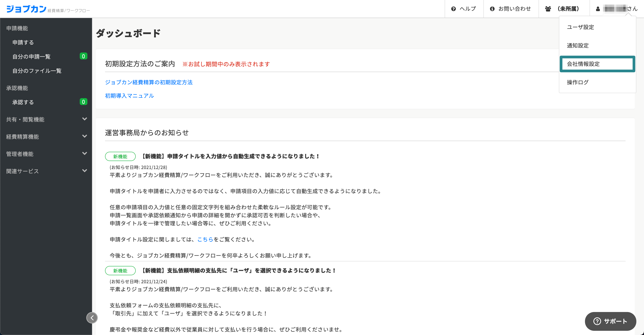Open the user name account menu
This screenshot has height=335, width=644.
click(x=617, y=9)
